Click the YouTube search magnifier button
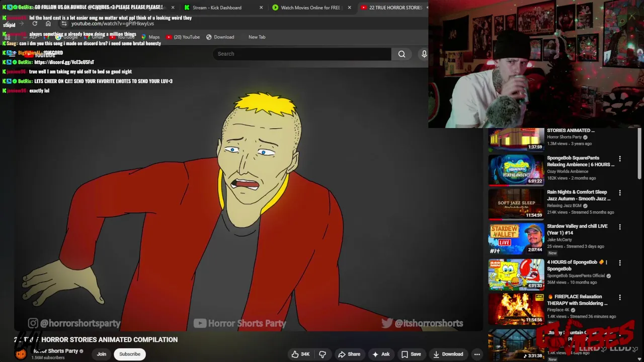This screenshot has width=644, height=362. click(401, 54)
